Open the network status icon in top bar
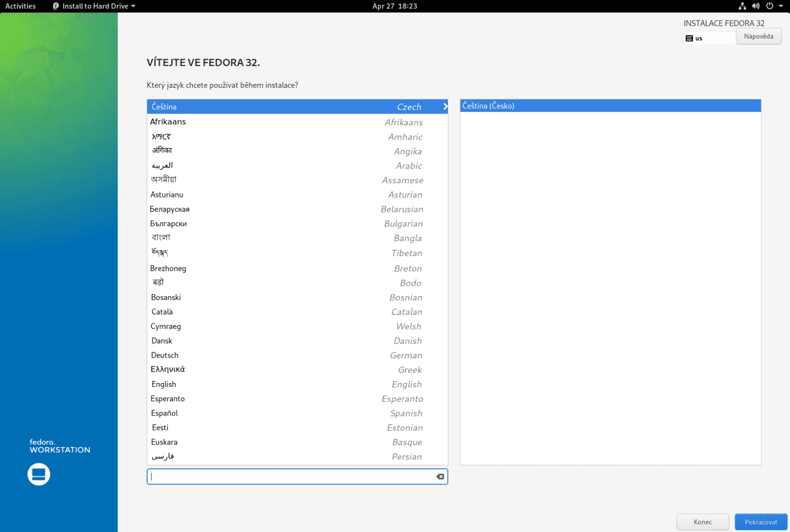The width and height of the screenshot is (790, 532). pos(742,6)
